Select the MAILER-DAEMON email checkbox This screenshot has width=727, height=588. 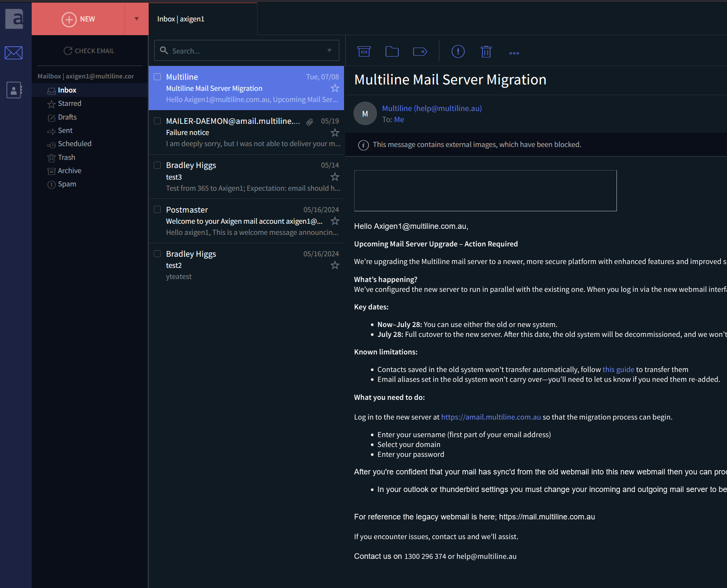point(157,121)
